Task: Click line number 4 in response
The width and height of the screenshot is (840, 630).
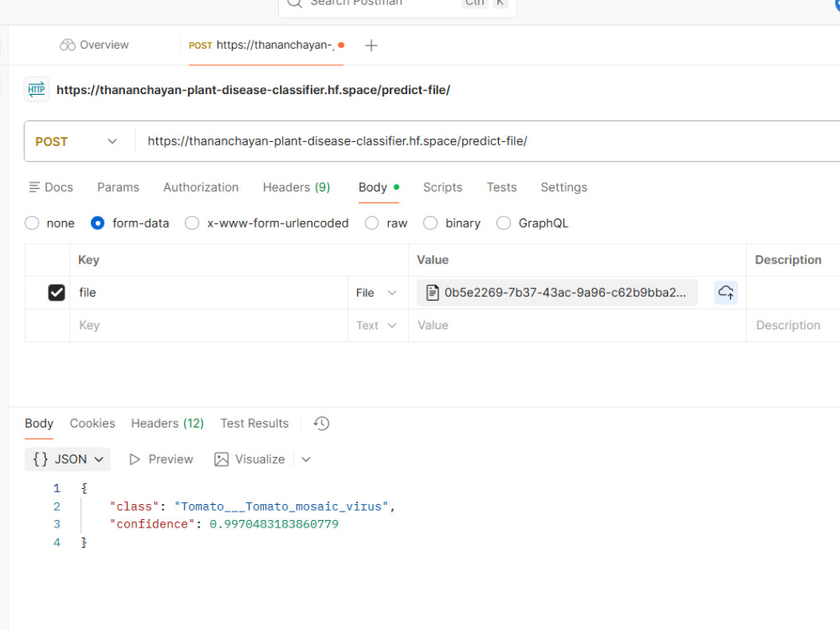Action: tap(57, 542)
